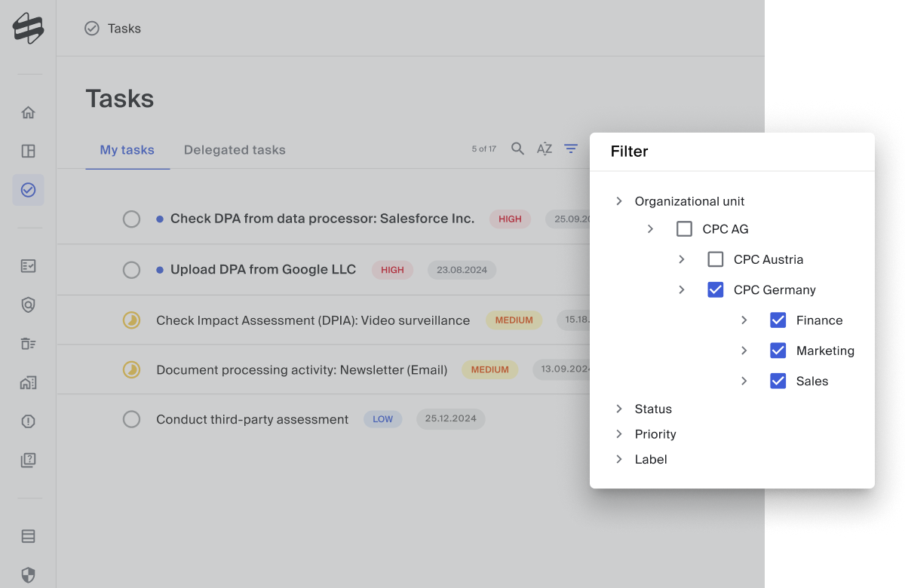Uncheck the CPC Germany checkbox
Screen dimensions: 905x588
[715, 289]
